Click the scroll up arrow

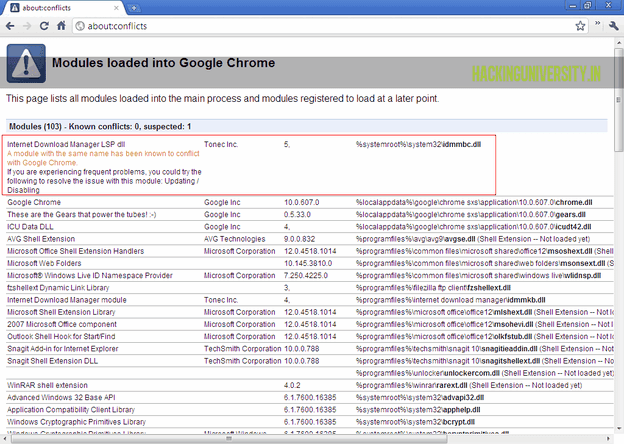pyautogui.click(x=619, y=43)
